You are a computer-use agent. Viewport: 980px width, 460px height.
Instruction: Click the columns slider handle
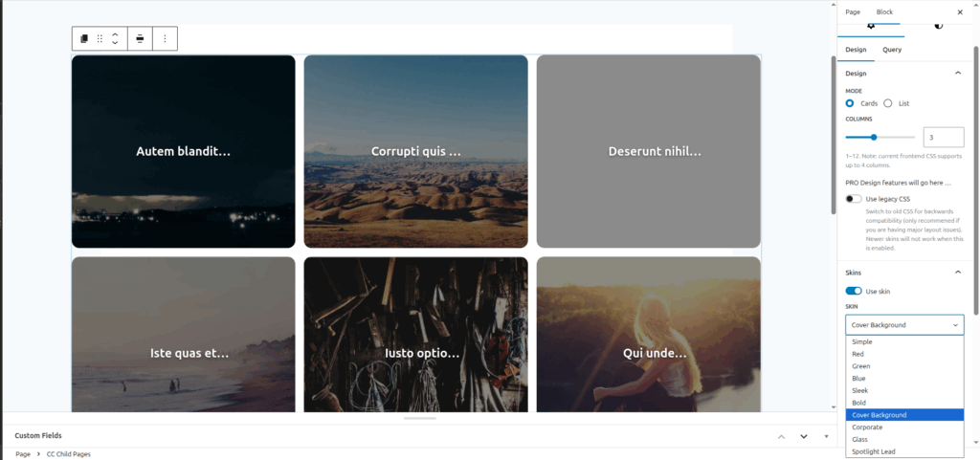(874, 138)
